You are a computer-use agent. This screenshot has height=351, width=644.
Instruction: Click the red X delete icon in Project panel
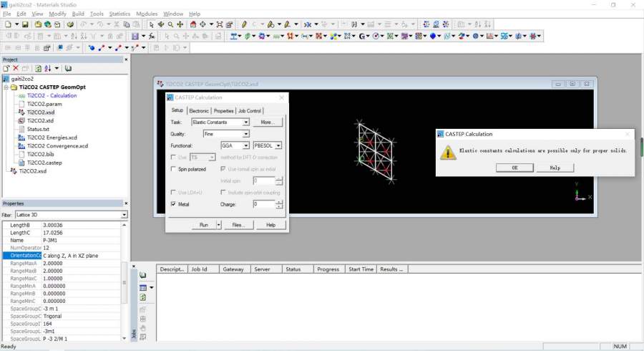[x=15, y=68]
